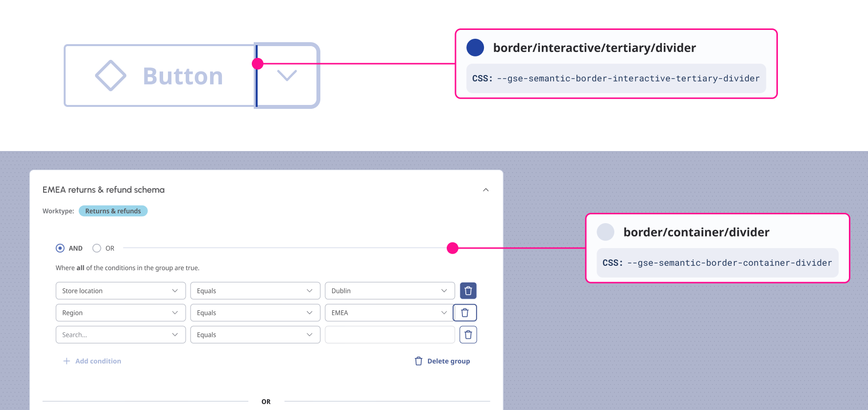Open the Region field dropdown
The width and height of the screenshot is (868, 410).
[x=121, y=313]
